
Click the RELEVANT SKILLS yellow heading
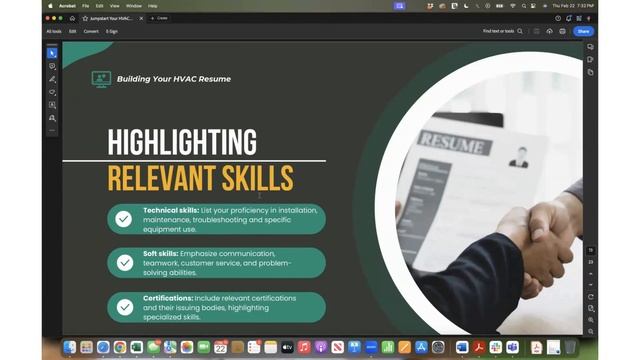pos(200,178)
